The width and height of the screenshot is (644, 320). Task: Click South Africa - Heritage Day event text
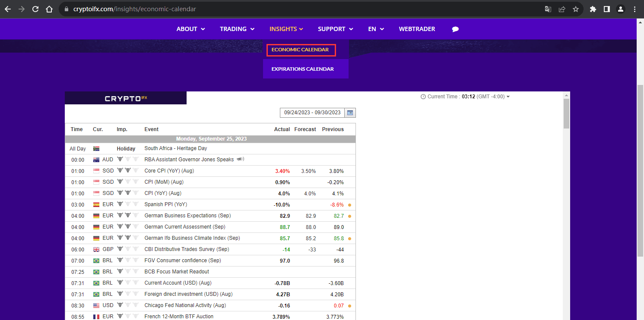point(176,148)
